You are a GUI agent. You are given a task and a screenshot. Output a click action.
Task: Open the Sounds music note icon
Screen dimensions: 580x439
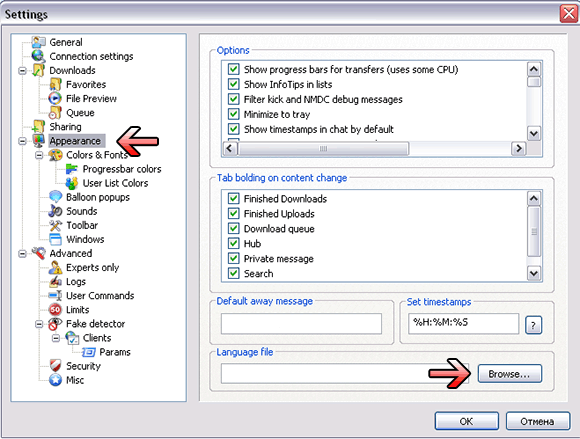pos(55,211)
